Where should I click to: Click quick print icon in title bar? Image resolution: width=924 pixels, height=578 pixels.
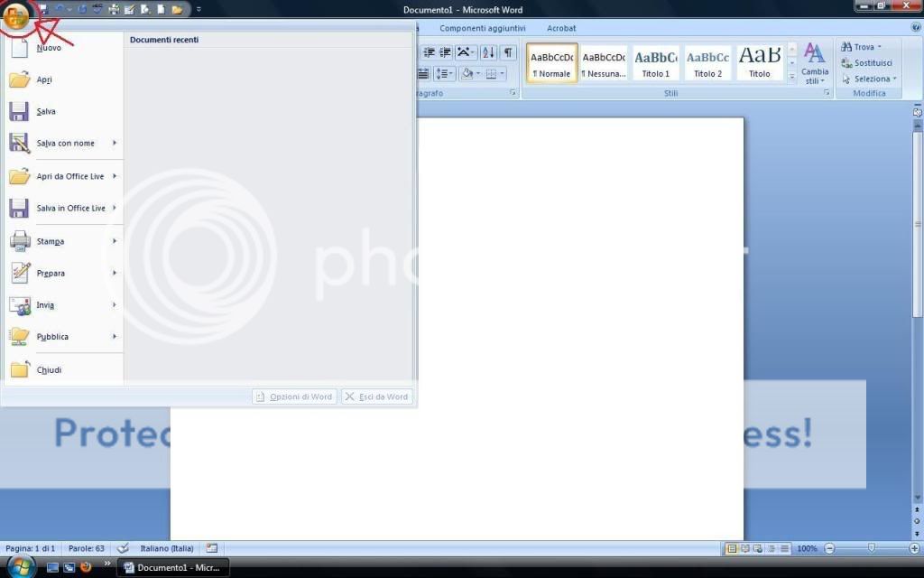(x=114, y=9)
